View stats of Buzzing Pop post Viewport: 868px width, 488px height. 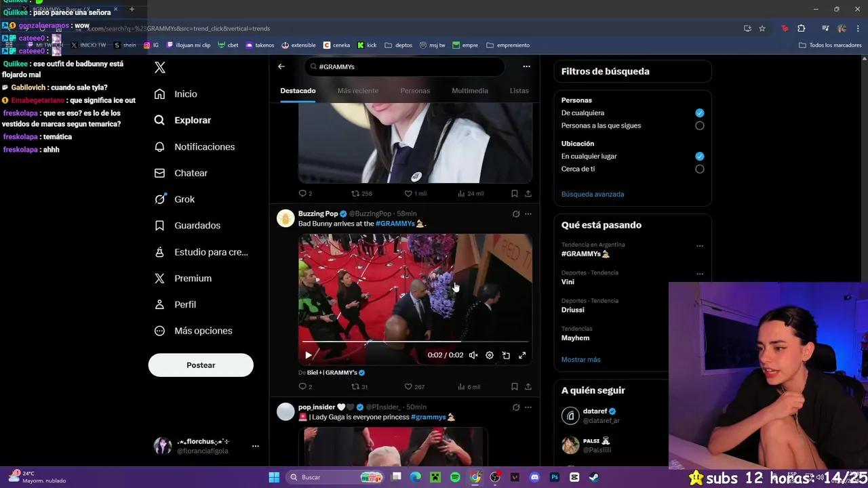(469, 387)
